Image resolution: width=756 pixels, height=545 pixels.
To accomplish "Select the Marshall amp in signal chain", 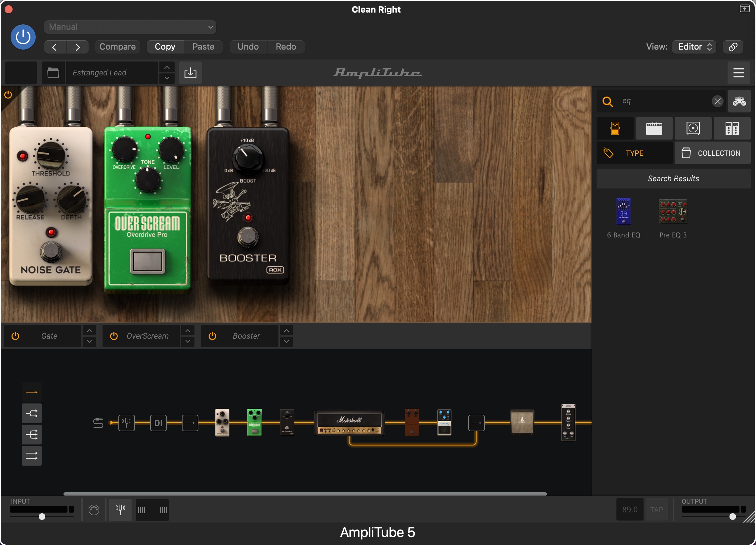I will 349,423.
